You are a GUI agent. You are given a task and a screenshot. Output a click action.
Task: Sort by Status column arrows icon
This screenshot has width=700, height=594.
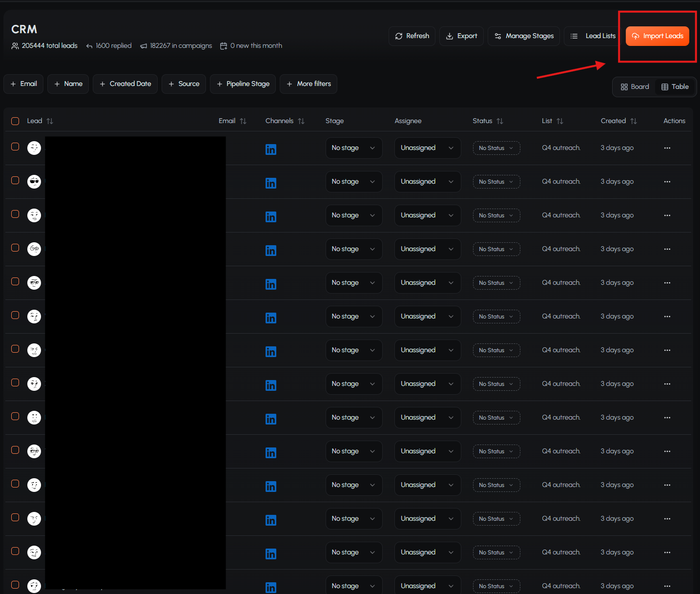pos(500,121)
